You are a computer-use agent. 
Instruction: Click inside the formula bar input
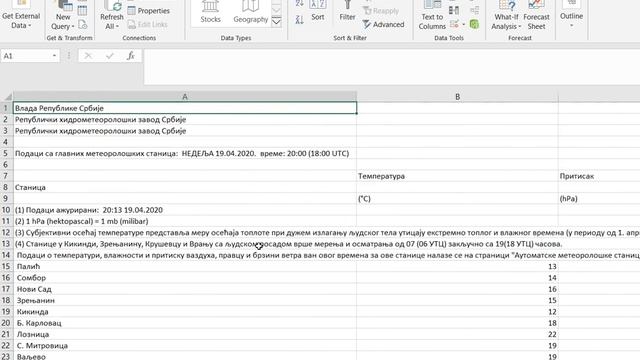pos(392,67)
